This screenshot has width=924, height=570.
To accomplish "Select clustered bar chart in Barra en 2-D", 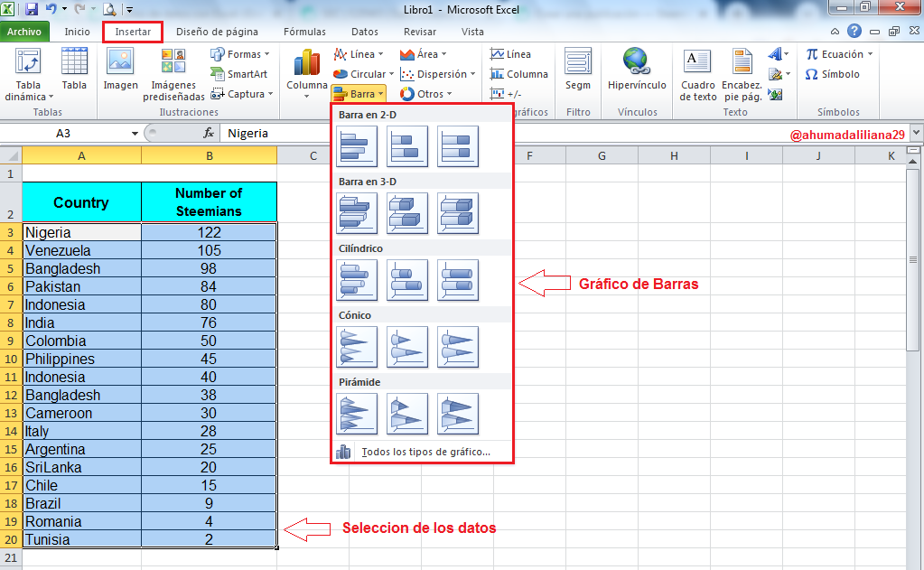I will 357,146.
